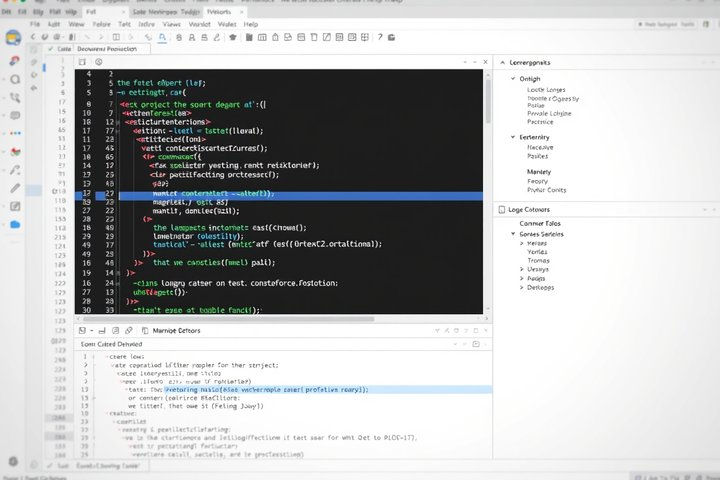Click the question mark toolbar icon

coord(380,37)
